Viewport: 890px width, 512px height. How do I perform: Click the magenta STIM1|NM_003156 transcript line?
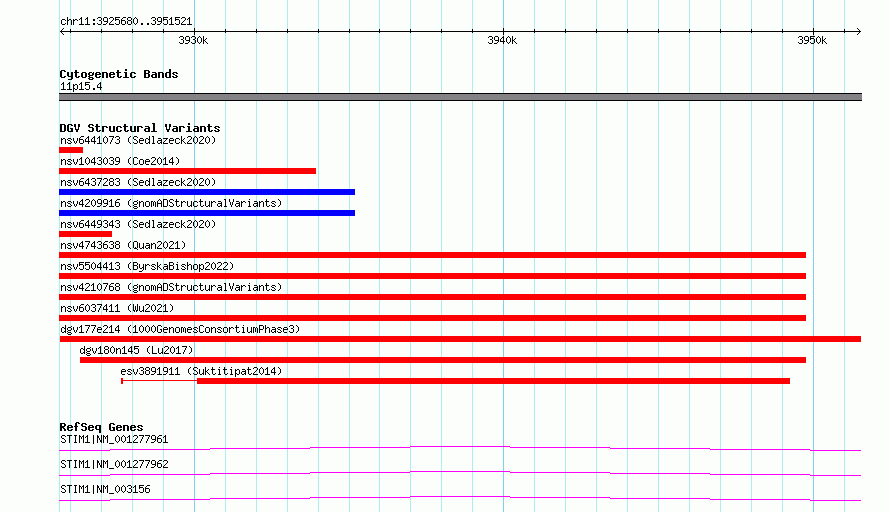click(x=460, y=498)
